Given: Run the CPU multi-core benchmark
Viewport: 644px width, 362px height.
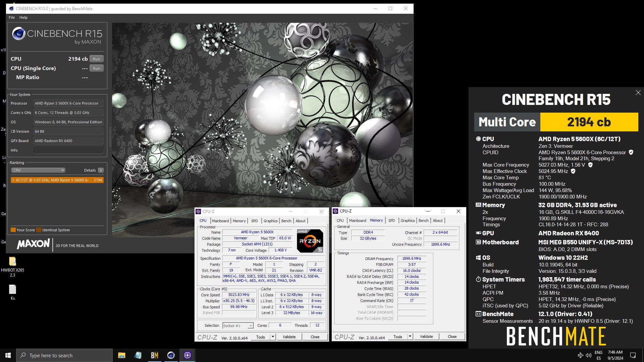Looking at the screenshot, I should [x=97, y=59].
